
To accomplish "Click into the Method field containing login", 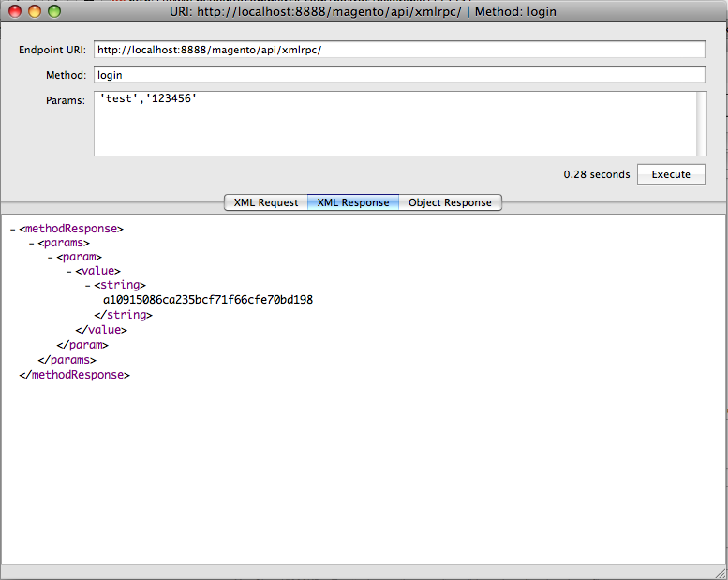I will coord(399,75).
